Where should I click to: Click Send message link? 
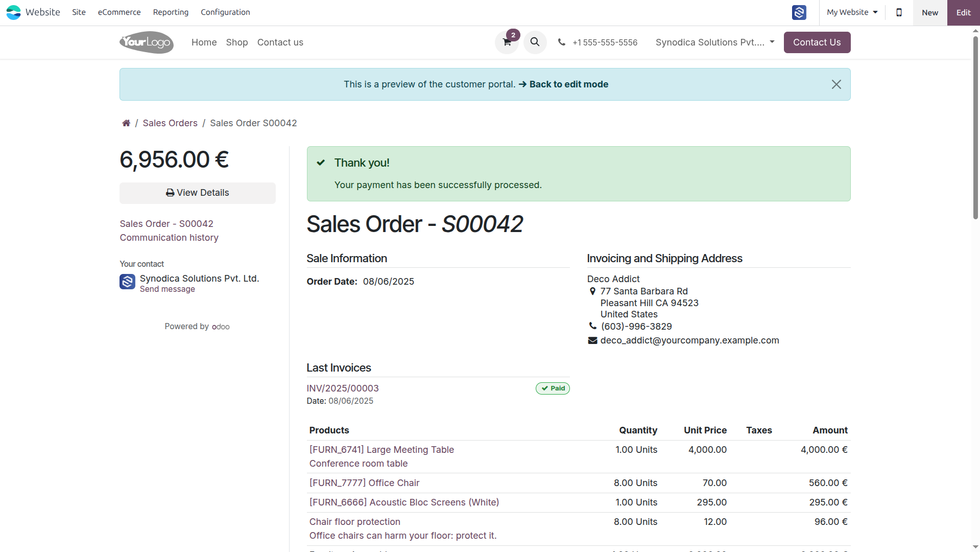[167, 289]
